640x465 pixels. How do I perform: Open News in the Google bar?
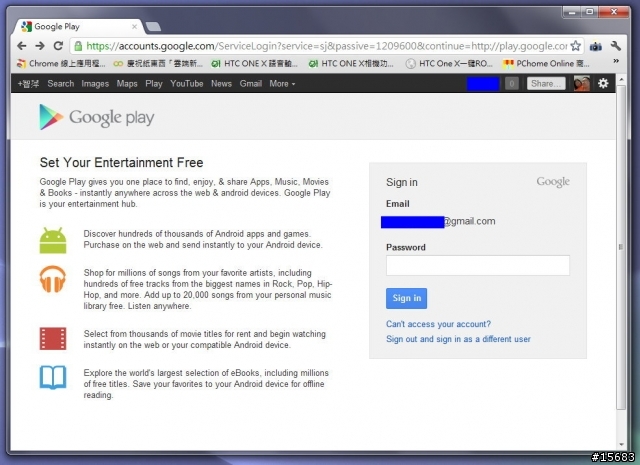pos(221,83)
